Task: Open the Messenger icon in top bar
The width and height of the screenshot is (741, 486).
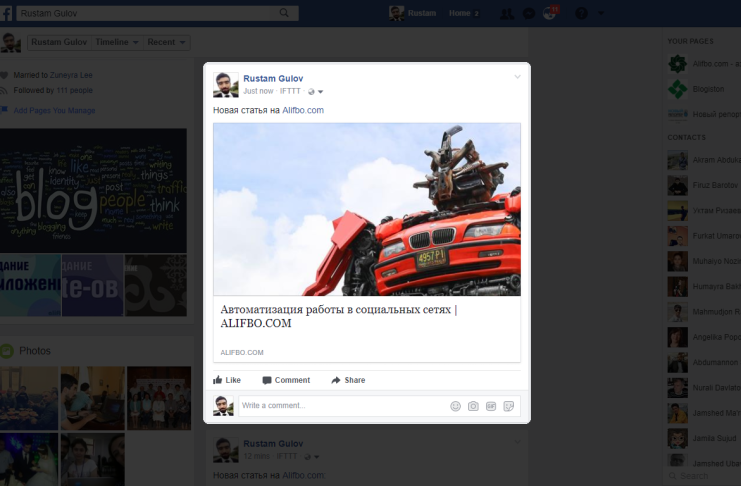Action: click(529, 14)
